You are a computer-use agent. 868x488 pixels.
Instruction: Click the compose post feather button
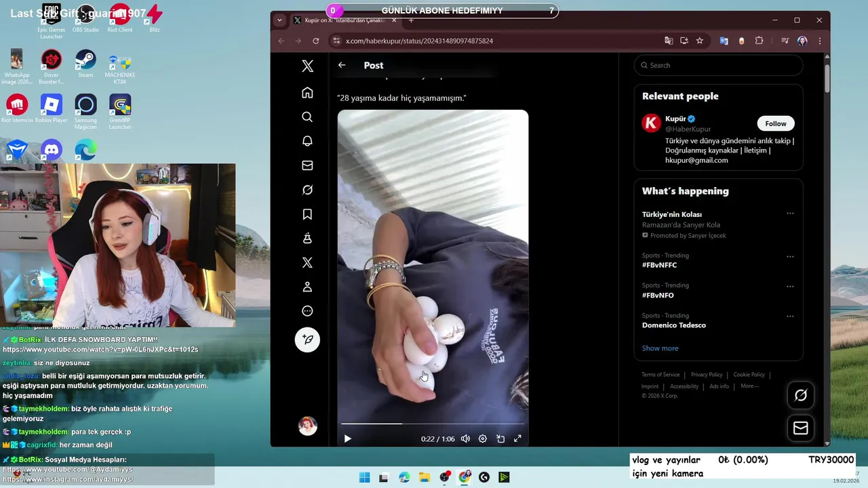tap(307, 340)
